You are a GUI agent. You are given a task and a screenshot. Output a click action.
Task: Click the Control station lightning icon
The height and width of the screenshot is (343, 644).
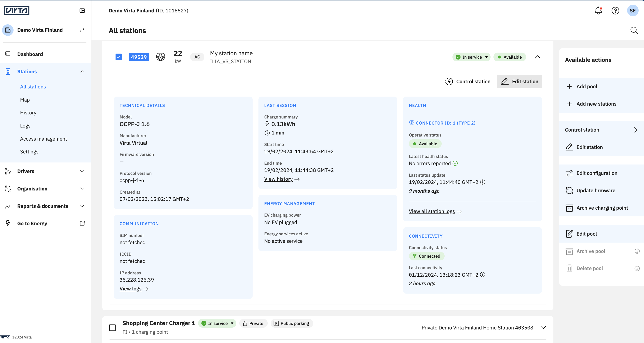pos(449,82)
